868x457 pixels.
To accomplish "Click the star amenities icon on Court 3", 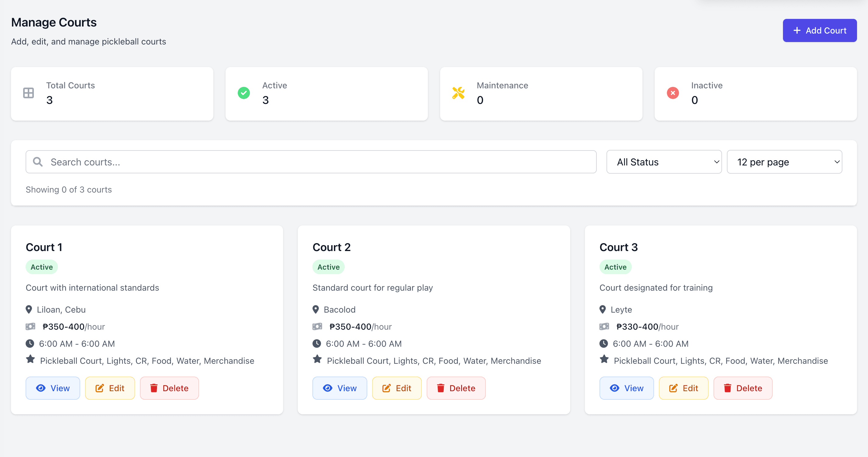I will 604,359.
